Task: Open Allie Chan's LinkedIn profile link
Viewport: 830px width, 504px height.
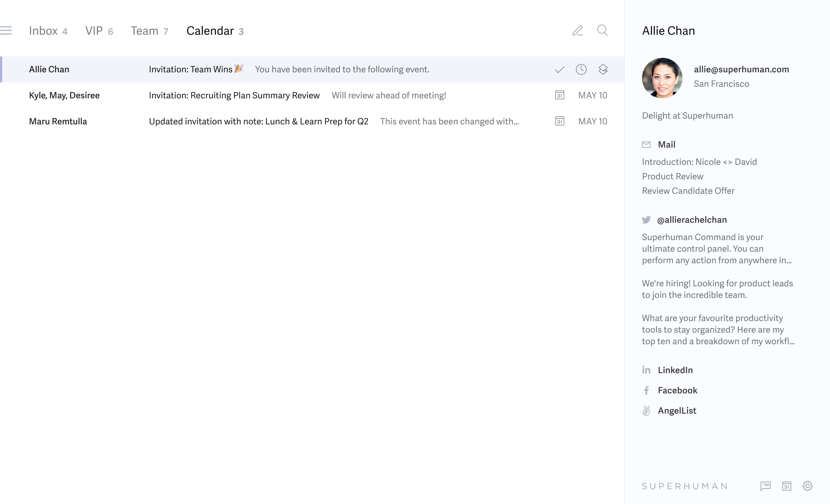Action: click(x=675, y=370)
